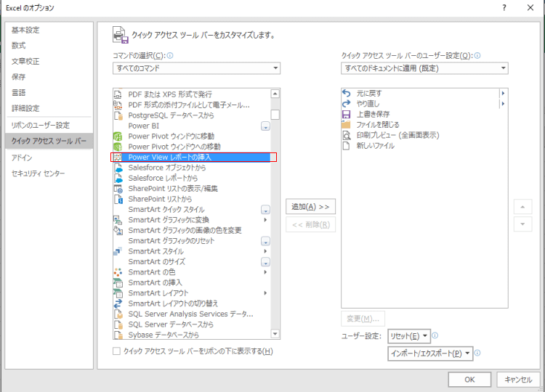Click the SmartArt レイアウト icon
The image size is (545, 392).
tap(118, 293)
